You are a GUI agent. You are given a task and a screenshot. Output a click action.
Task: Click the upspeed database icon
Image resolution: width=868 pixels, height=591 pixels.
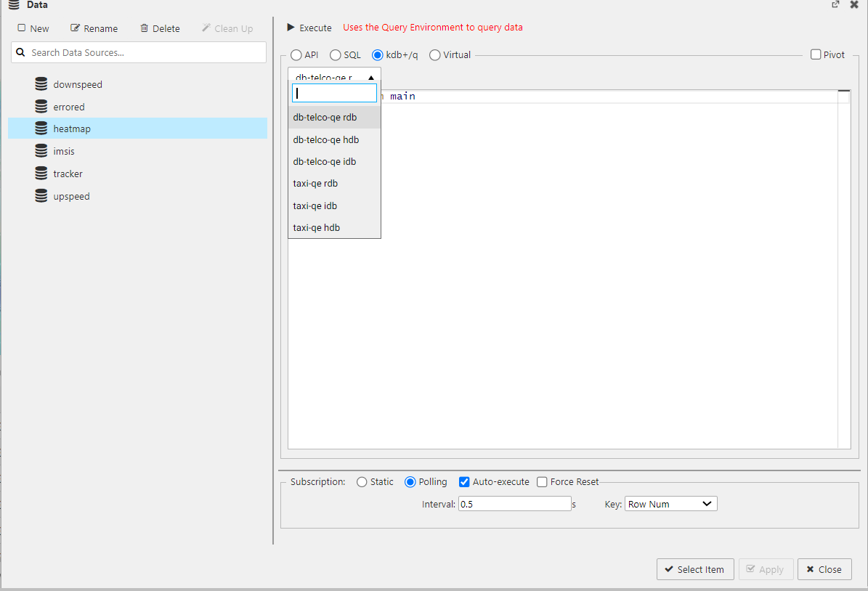(41, 196)
